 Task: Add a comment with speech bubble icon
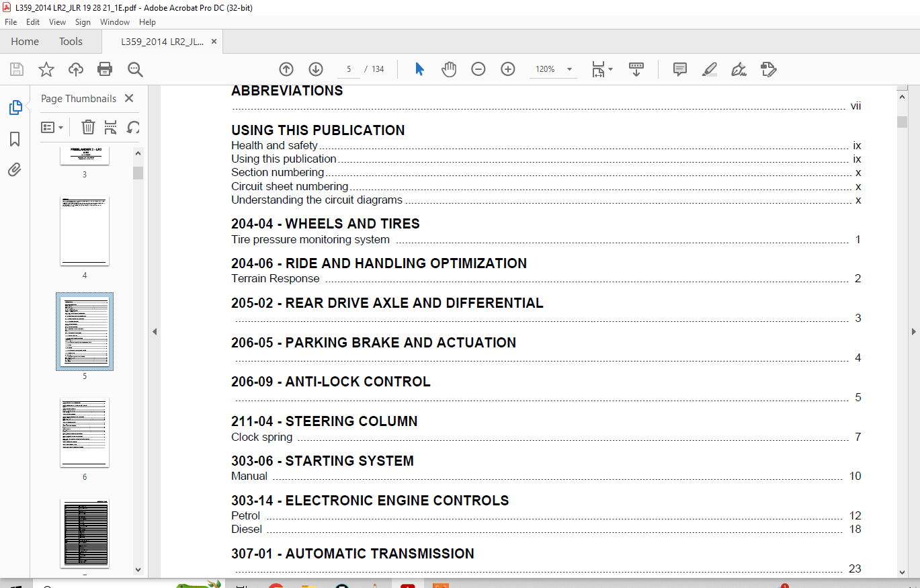[680, 69]
